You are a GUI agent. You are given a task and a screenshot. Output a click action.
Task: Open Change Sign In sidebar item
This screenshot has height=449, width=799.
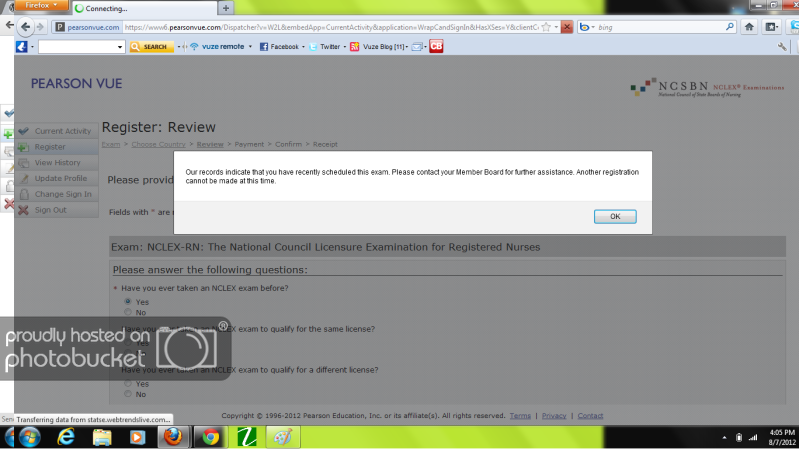57,194
